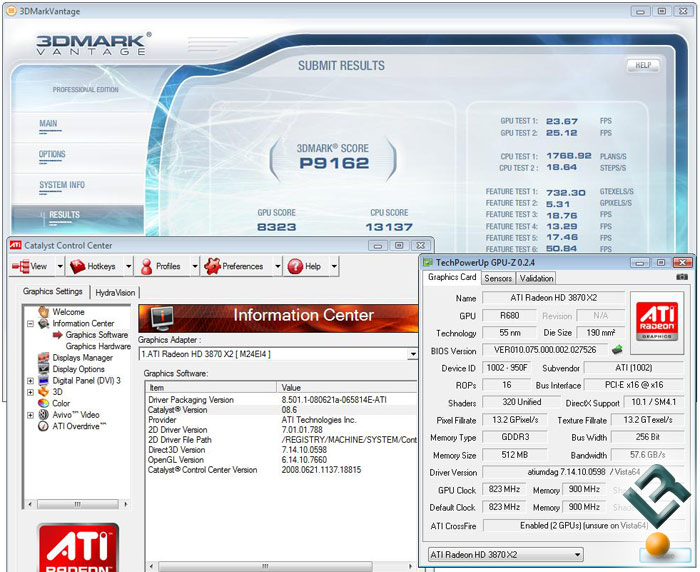Viewport: 700px width, 572px height.
Task: Select the Catalyst Version row
Action: tap(282, 409)
